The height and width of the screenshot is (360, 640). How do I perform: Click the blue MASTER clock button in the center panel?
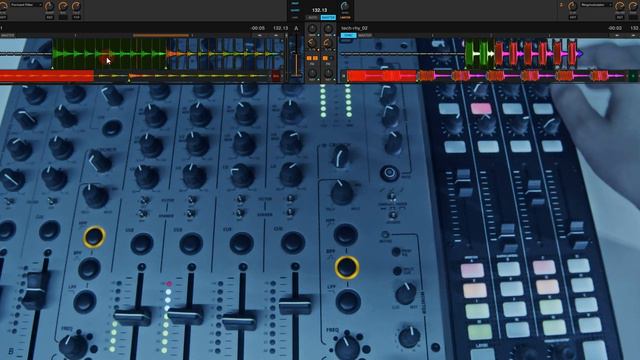click(328, 18)
